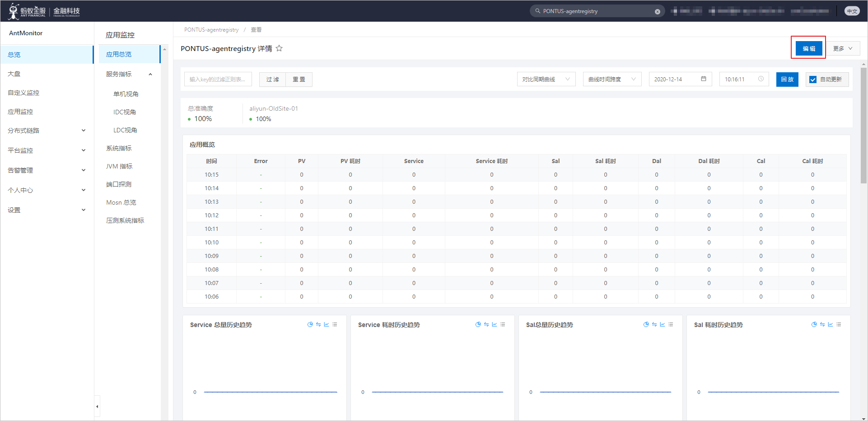Click swap arrows icon on Sal总量历史趋势
Image resolution: width=868 pixels, height=421 pixels.
point(654,324)
